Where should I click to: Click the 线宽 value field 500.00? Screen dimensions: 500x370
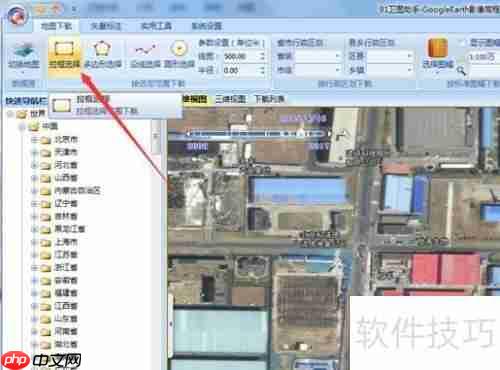point(241,56)
